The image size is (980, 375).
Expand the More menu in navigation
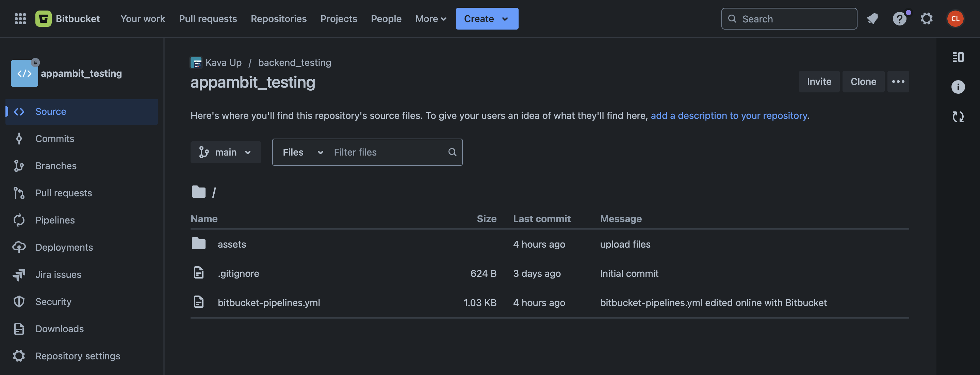pos(431,19)
